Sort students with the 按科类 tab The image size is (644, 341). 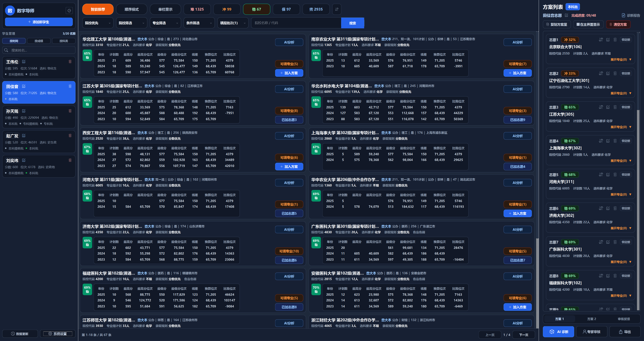(64, 41)
